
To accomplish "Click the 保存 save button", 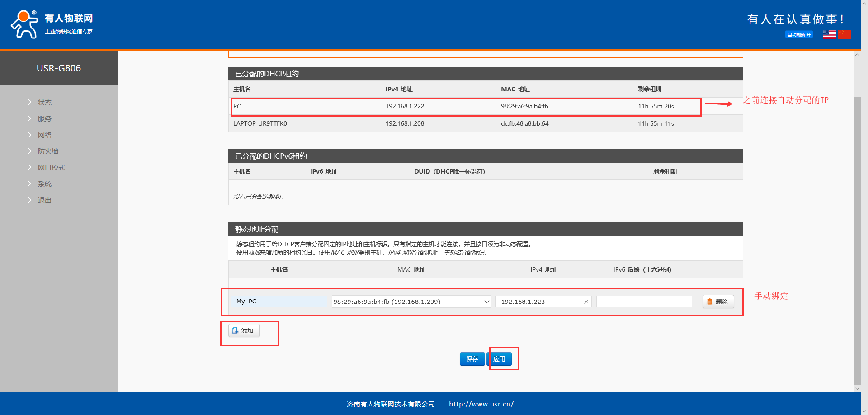I will 472,359.
